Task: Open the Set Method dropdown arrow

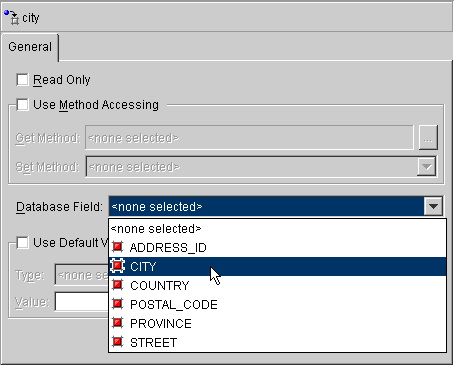Action: tap(427, 166)
